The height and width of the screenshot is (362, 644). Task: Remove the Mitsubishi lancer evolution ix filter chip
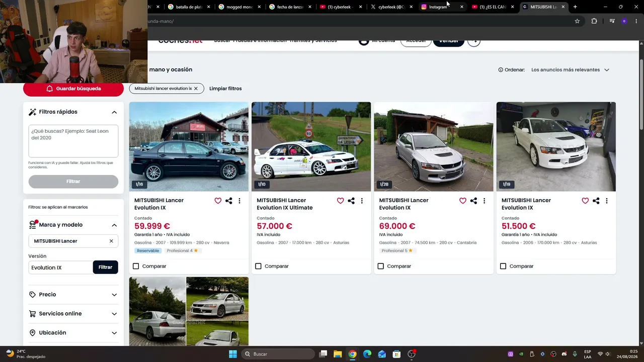point(196,88)
